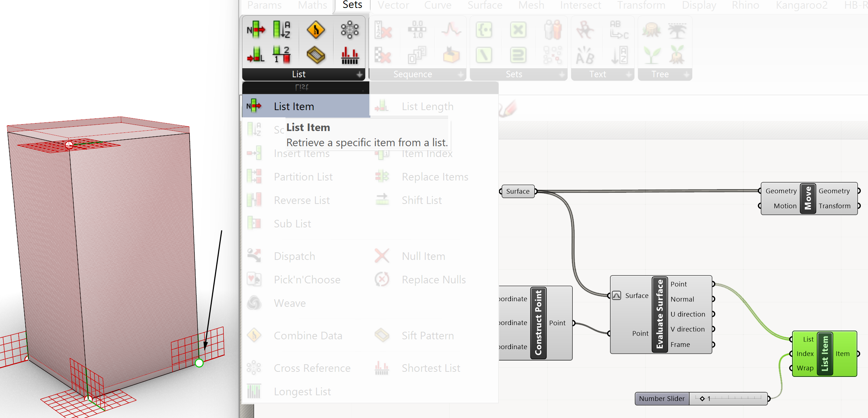
Task: Select the Item Index toolbar icon
Action: (281, 55)
